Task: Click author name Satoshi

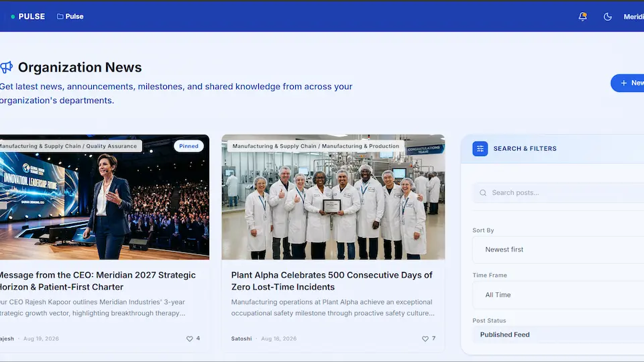Action: pyautogui.click(x=241, y=339)
